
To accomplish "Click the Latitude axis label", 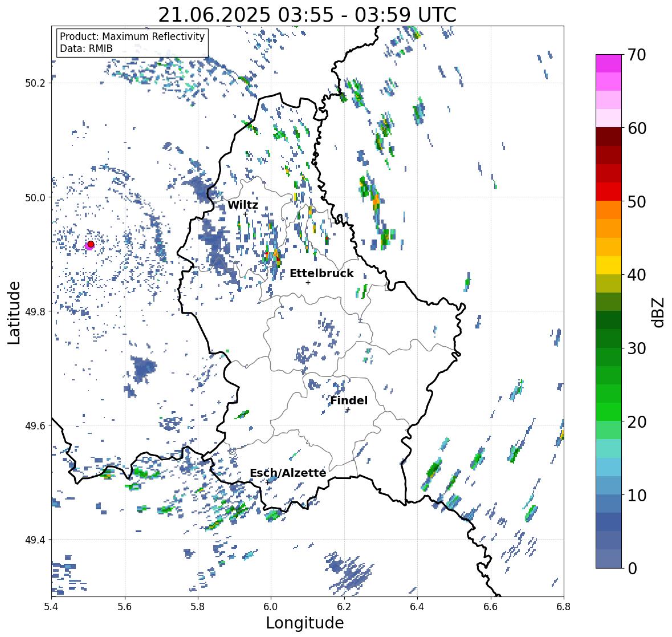I will (14, 313).
